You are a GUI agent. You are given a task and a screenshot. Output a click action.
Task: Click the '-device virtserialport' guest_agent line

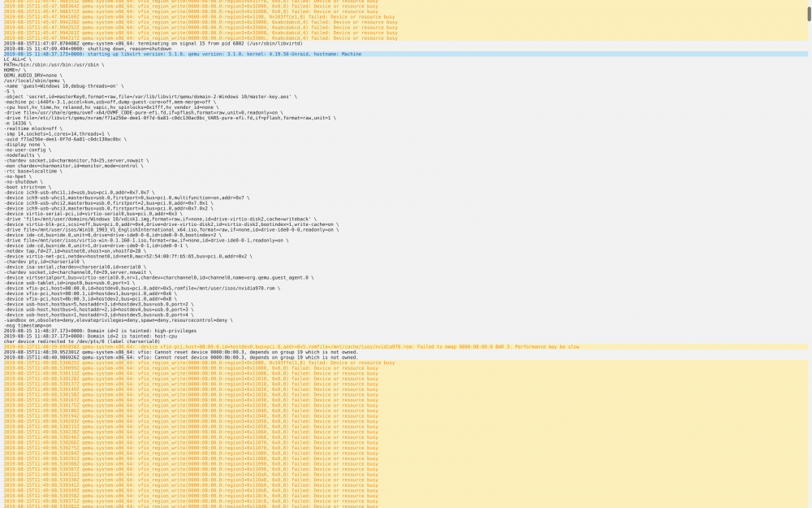(x=159, y=277)
